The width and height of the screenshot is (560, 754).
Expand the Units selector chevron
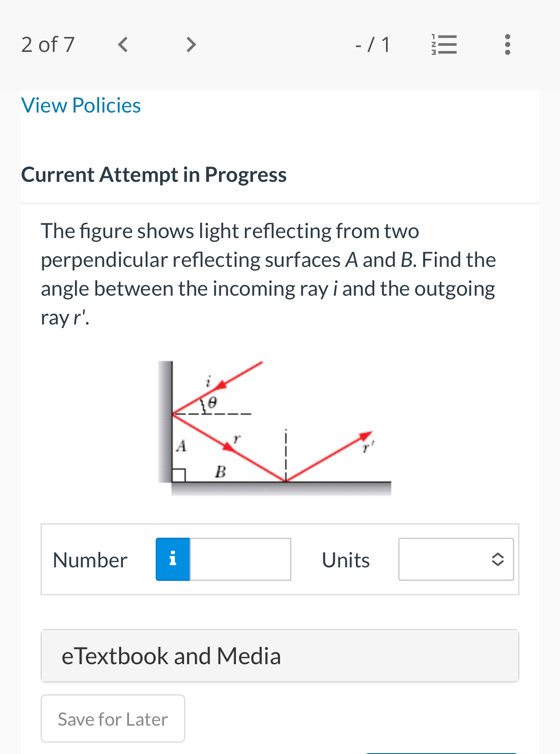click(x=499, y=559)
